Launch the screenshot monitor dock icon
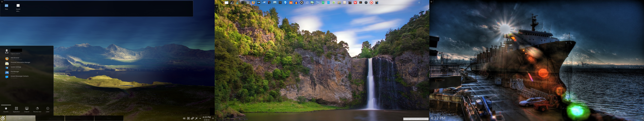The width and height of the screenshot is (644, 121). click(x=312, y=2)
